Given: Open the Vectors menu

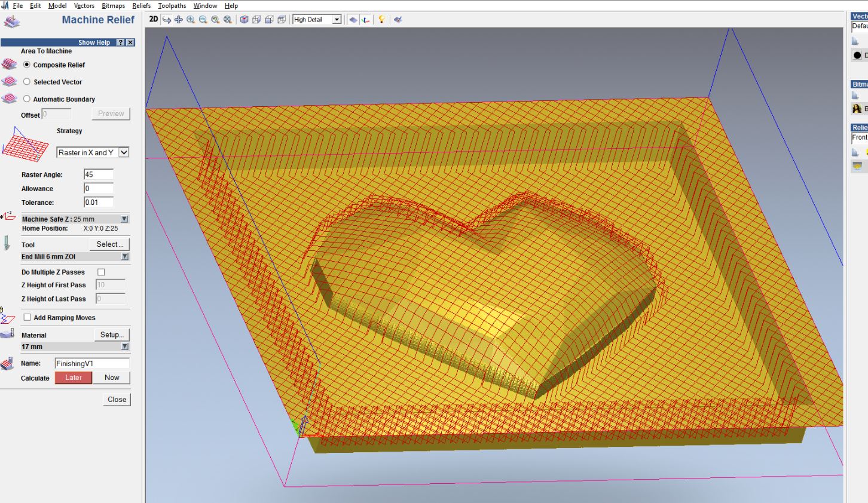Looking at the screenshot, I should pyautogui.click(x=84, y=5).
